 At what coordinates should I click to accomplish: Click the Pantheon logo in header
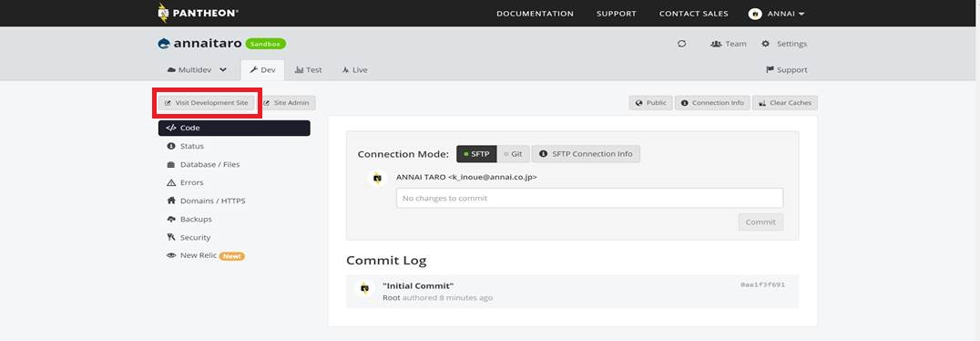199,13
